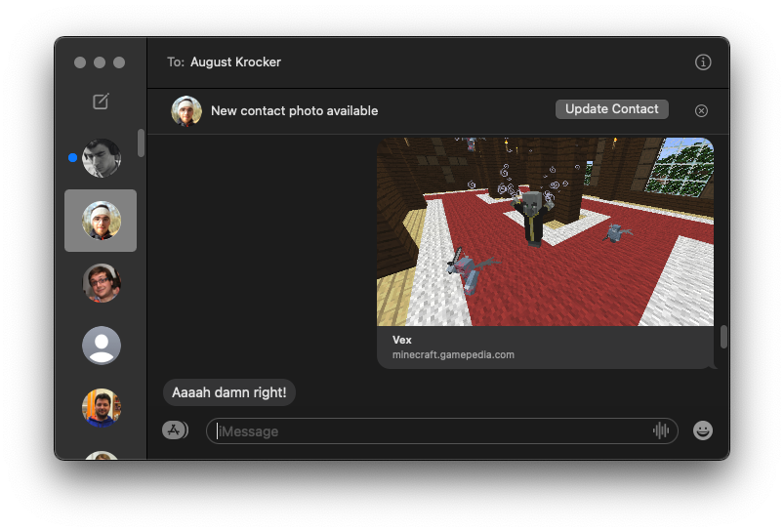The height and width of the screenshot is (532, 784).
Task: Click the "Aaaah damn right!" message bubble
Action: [x=229, y=392]
